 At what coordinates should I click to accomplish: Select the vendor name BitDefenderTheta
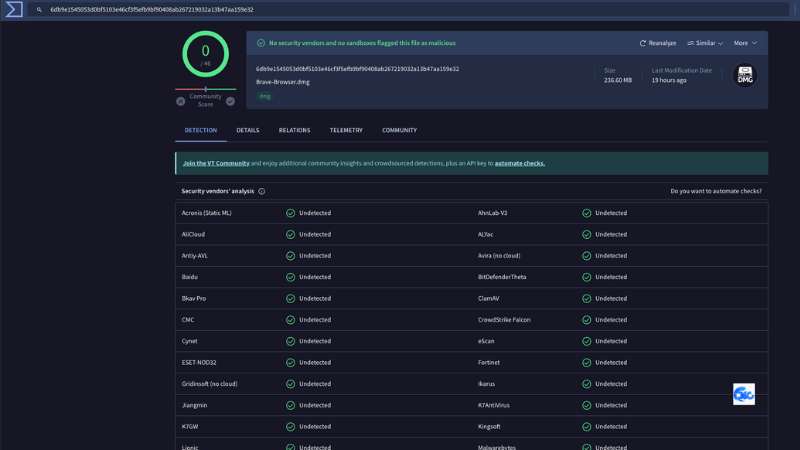502,277
